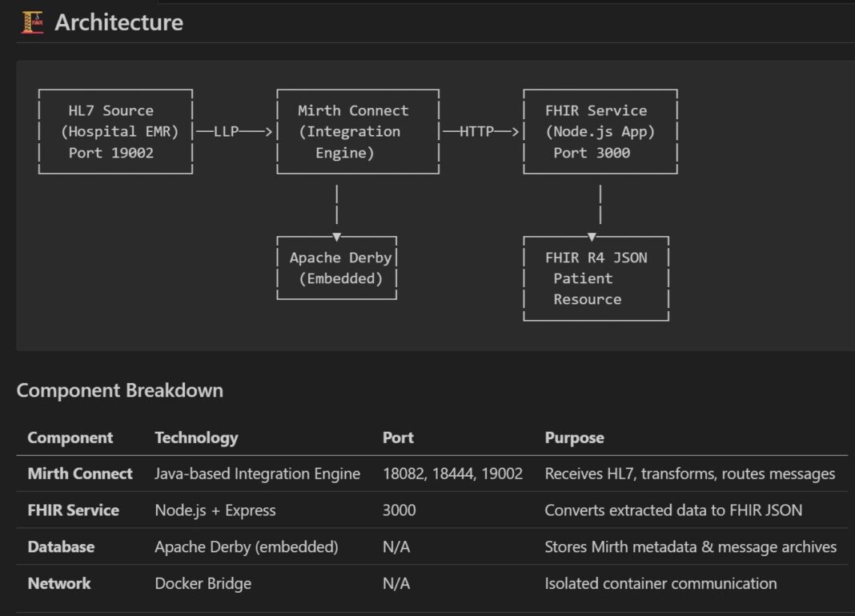Click the HTTP arrow label

tap(476, 131)
